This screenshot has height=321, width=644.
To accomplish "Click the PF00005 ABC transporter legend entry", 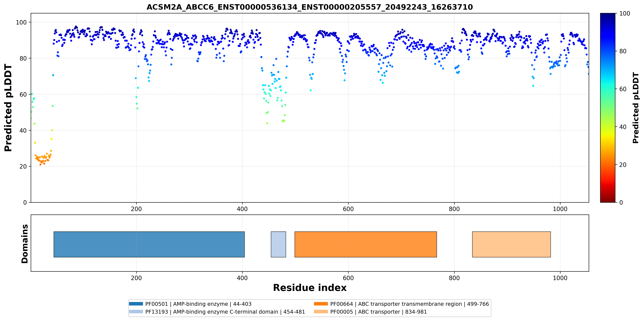I will [371, 312].
